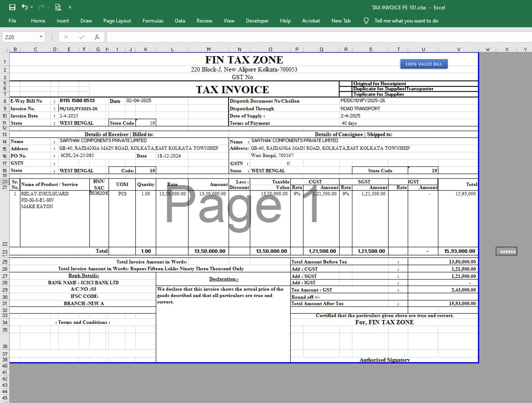Expand Customize Quick Access Toolbar menu
532x403 pixels.
coord(70,7)
